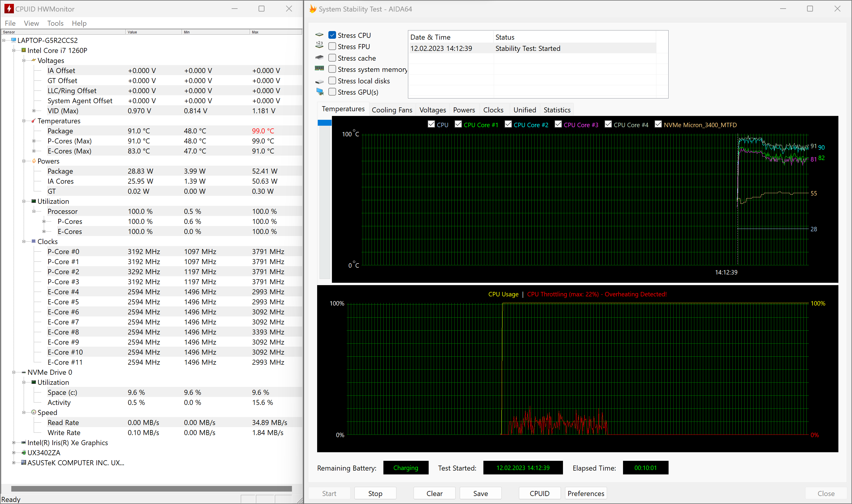This screenshot has height=504, width=852.
Task: Click the flame icon next to Powers
Action: point(34,161)
